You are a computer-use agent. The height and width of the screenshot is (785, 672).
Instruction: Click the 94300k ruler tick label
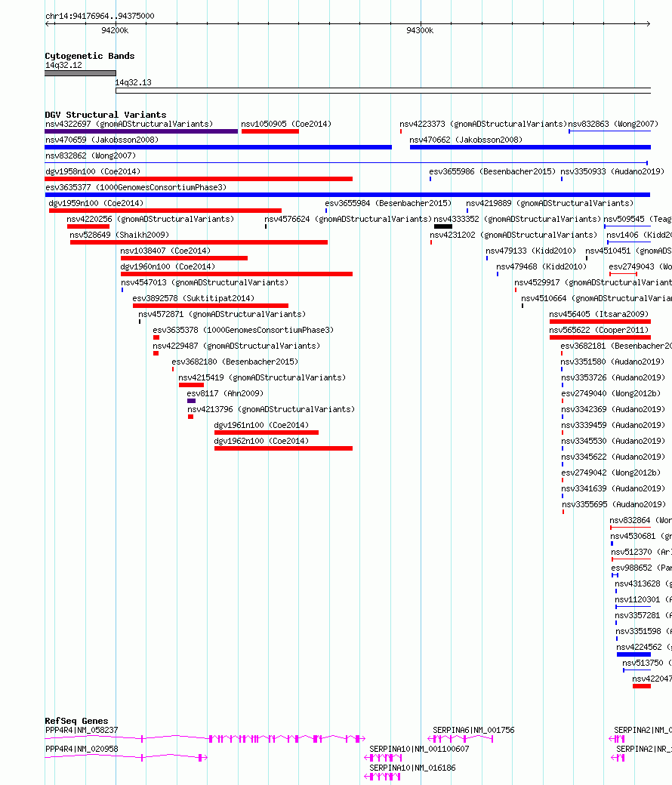[x=420, y=30]
